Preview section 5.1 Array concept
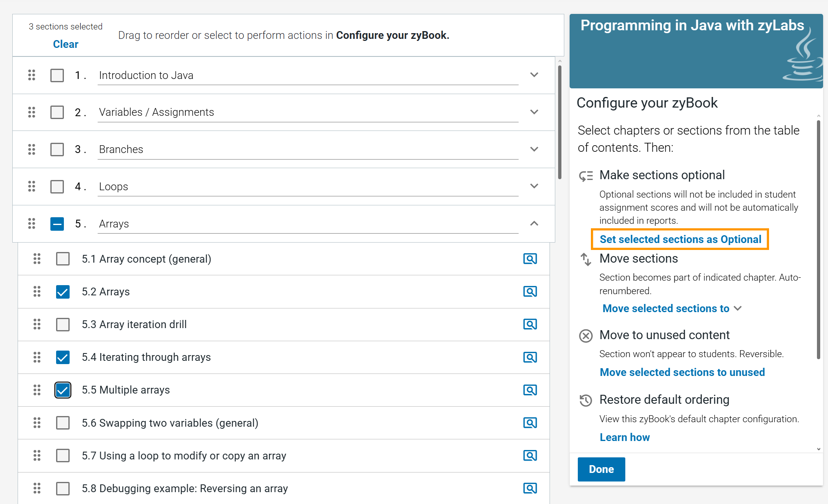The width and height of the screenshot is (828, 504). click(530, 259)
